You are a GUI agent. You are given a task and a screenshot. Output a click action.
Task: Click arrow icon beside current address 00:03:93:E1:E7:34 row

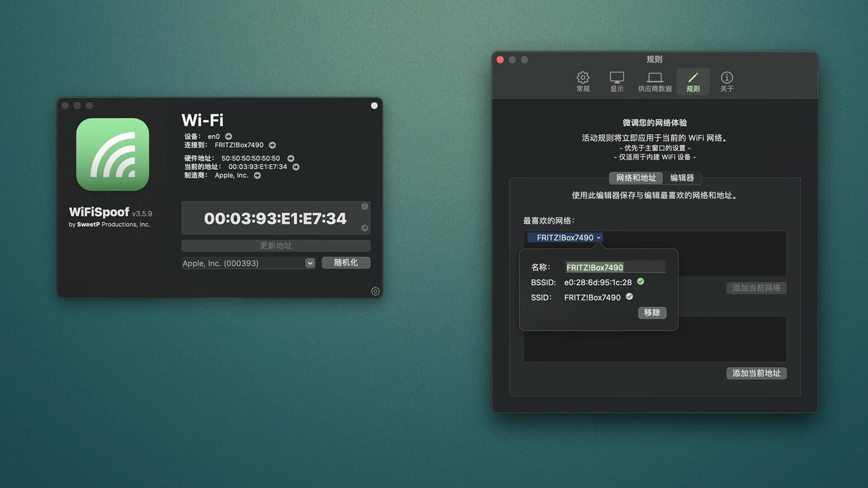296,167
